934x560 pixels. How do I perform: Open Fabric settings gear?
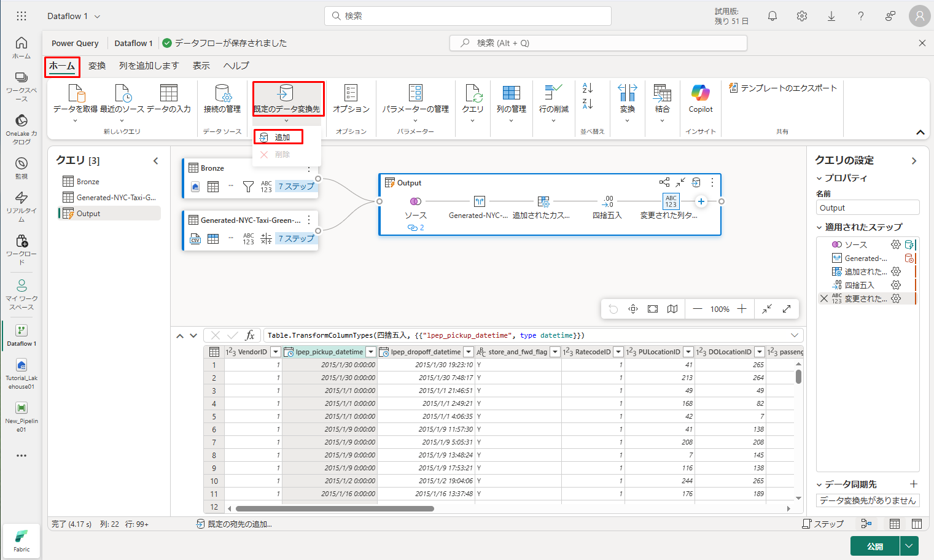click(802, 16)
